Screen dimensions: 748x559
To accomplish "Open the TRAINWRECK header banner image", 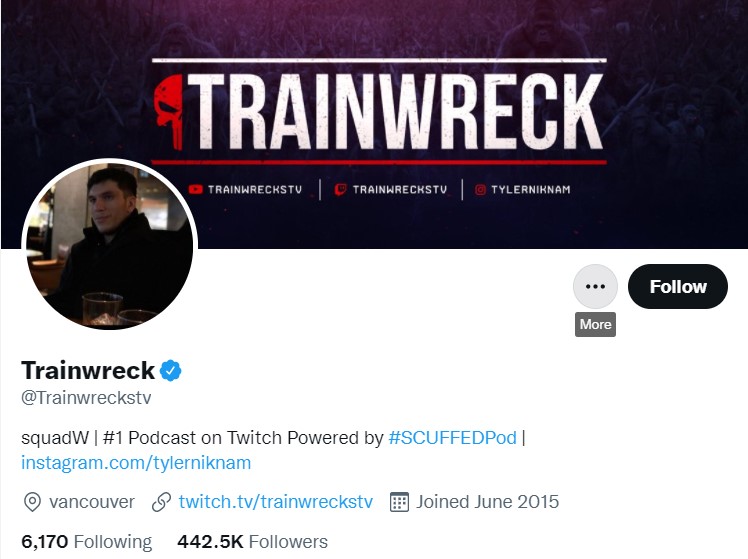I will [374, 124].
